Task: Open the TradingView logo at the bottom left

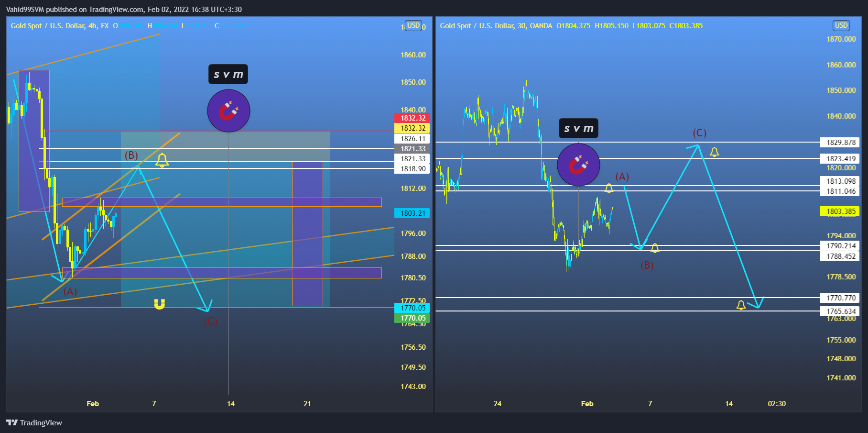Action: [x=34, y=422]
